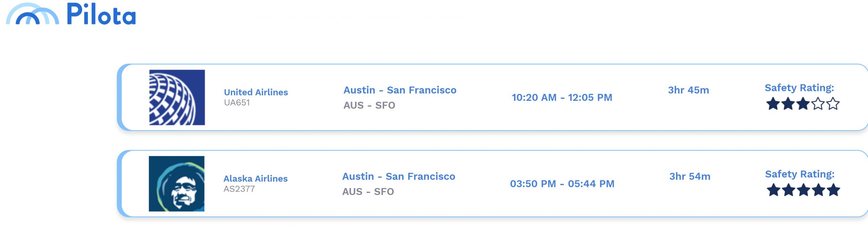Select the 3hr 45m duration on United flight

(688, 90)
